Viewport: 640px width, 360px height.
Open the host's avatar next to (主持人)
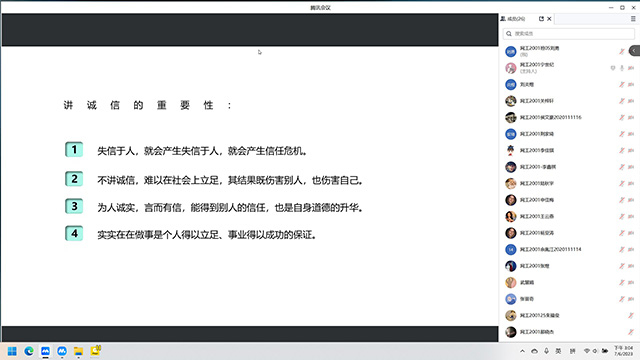point(511,68)
